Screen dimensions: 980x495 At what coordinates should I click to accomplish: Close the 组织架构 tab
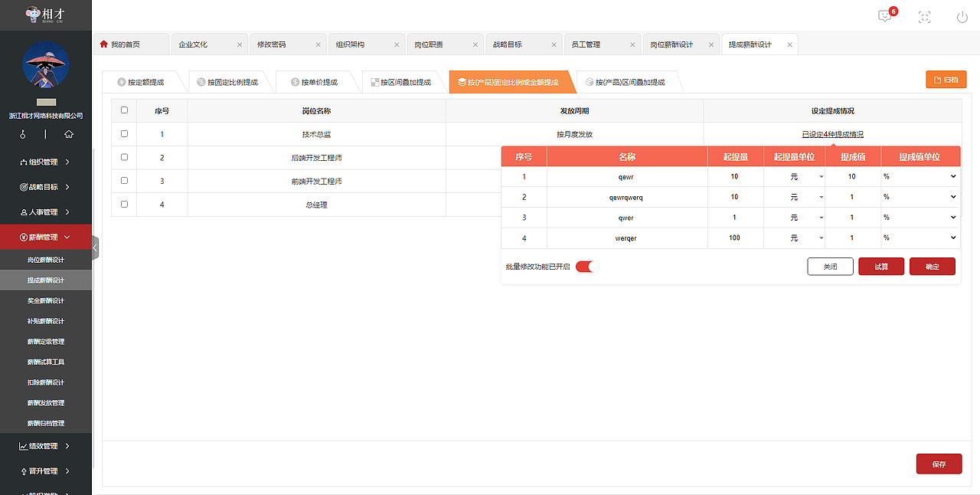pyautogui.click(x=397, y=44)
